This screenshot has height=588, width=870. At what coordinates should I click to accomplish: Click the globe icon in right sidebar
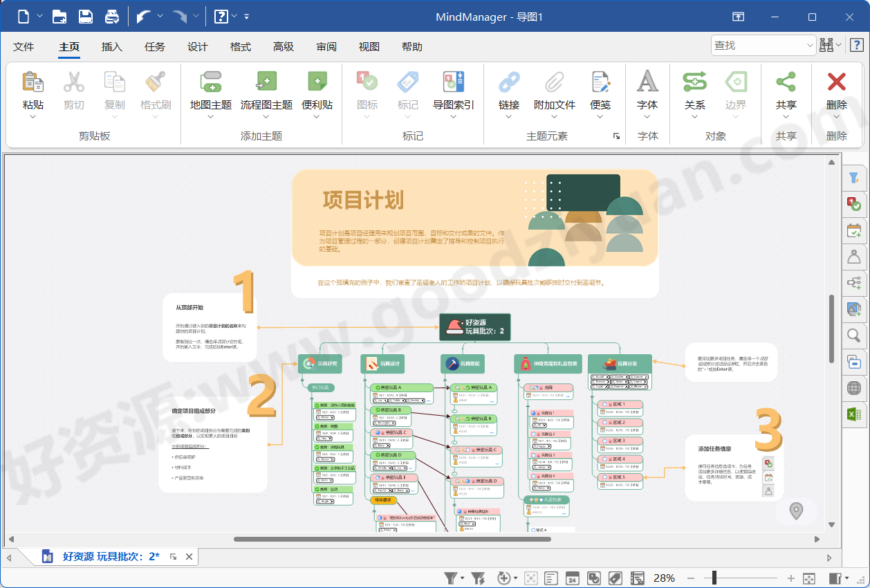855,387
